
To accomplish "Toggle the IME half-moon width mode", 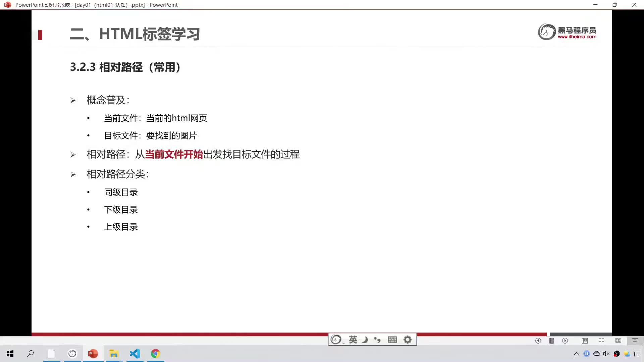I will coord(365,340).
